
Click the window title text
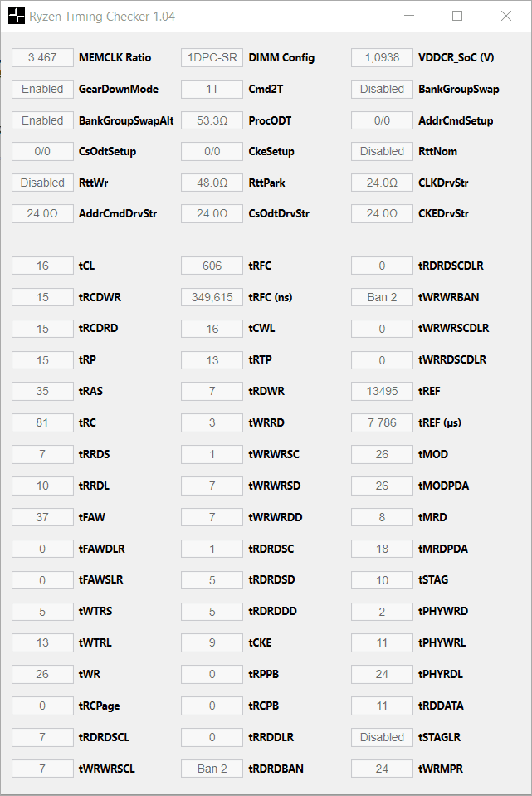(x=102, y=17)
